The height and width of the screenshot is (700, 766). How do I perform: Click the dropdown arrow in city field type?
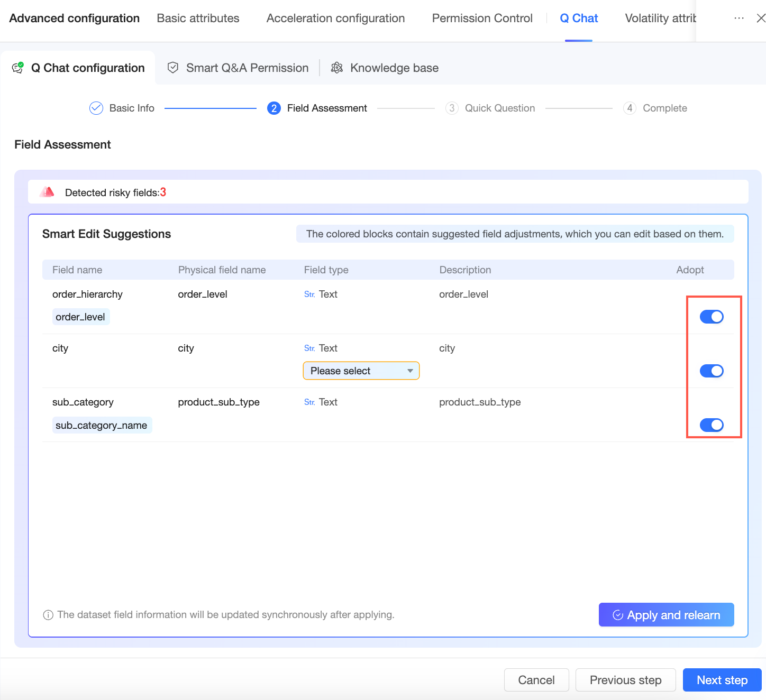coord(410,371)
